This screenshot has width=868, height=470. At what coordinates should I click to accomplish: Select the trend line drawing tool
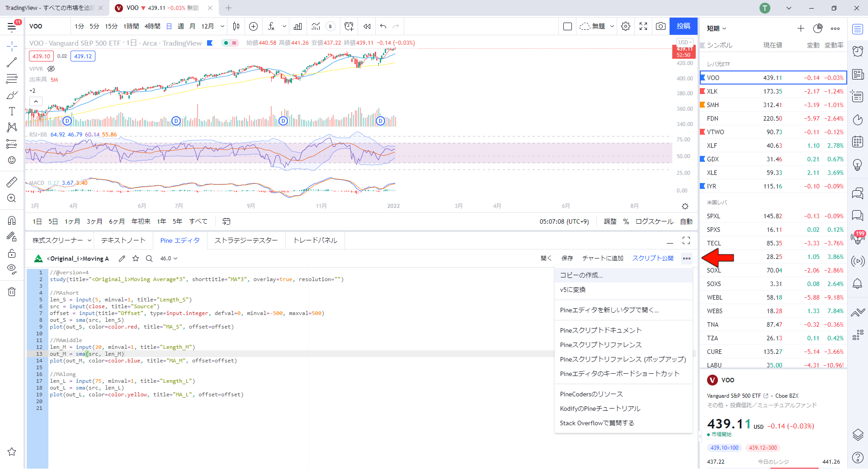pos(12,62)
